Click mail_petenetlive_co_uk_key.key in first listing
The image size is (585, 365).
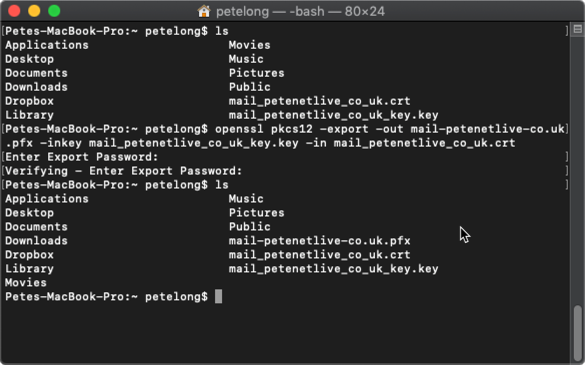[334, 115]
